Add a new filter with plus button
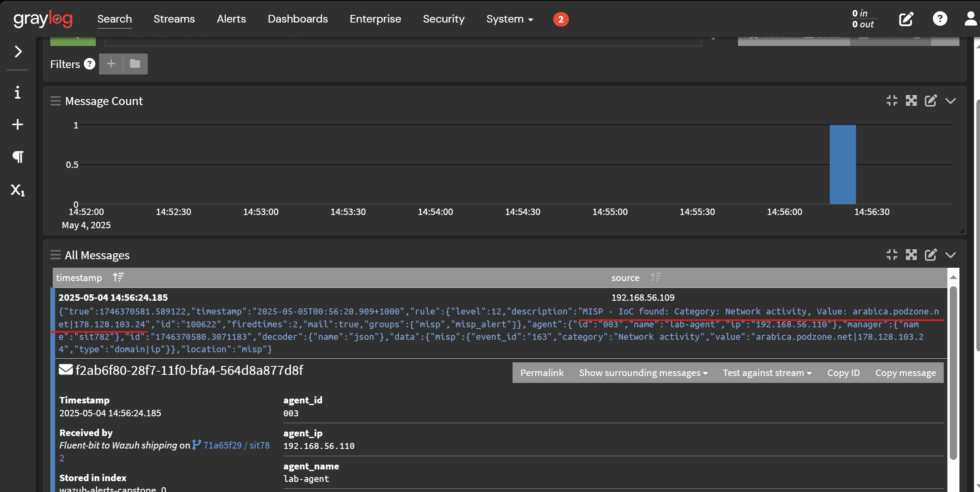This screenshot has height=492, width=980. (111, 64)
